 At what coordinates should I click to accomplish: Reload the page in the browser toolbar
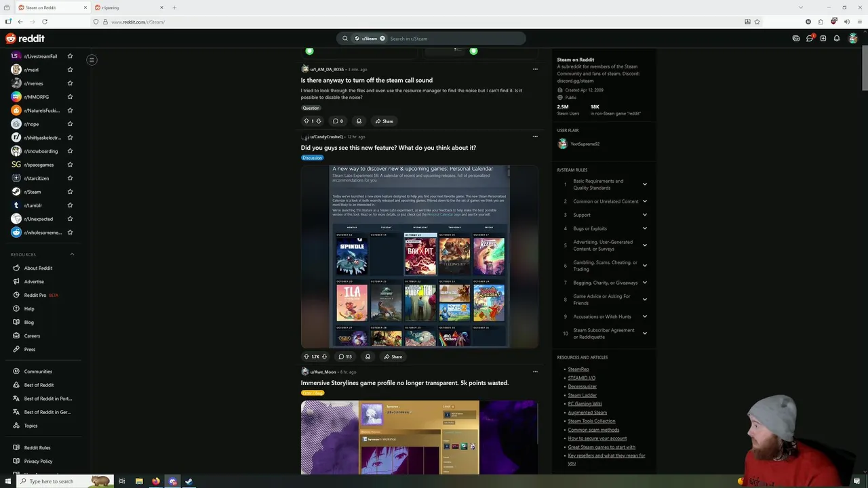45,22
